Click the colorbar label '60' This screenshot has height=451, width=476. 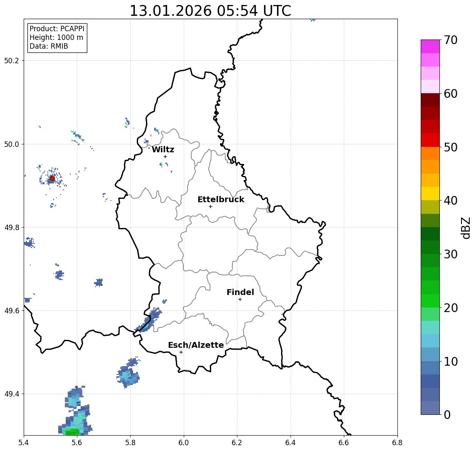click(451, 94)
